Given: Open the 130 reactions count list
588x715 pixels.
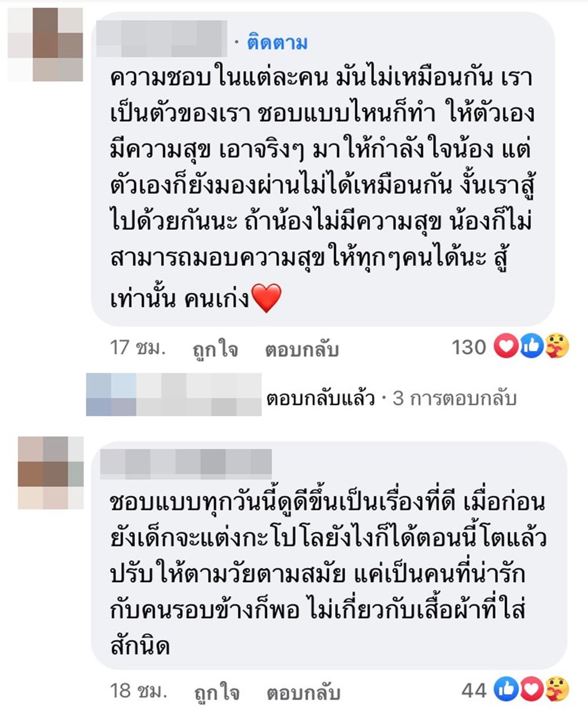Looking at the screenshot, I should [x=469, y=348].
